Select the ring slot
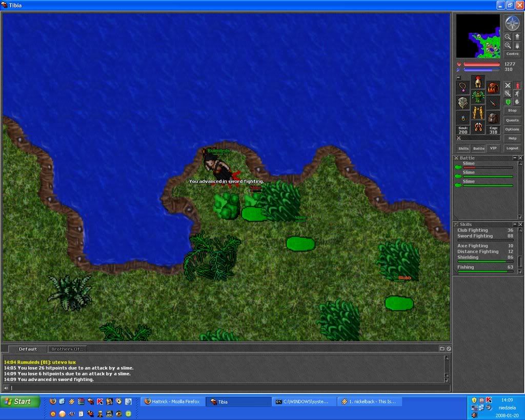 pos(463,118)
